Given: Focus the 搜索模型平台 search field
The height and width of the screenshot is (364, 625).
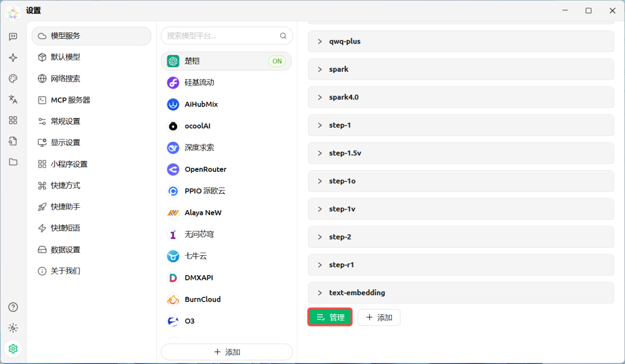Looking at the screenshot, I should (227, 36).
